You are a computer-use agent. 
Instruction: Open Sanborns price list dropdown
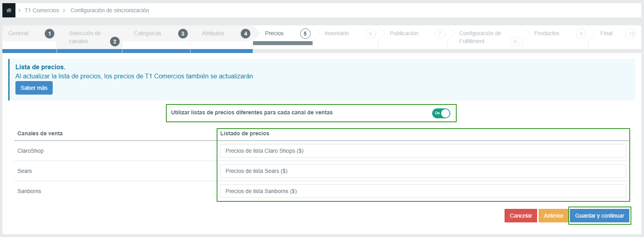[423, 191]
